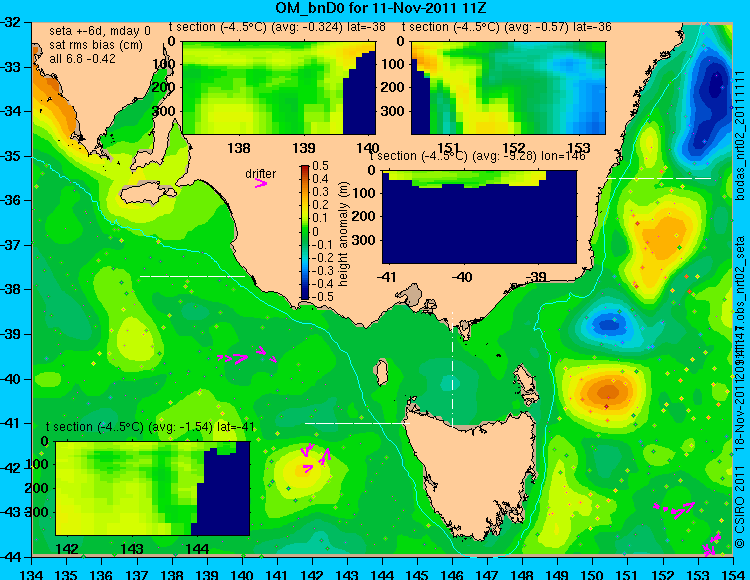Open the lat=-41 temperature section inset plot

click(x=153, y=488)
